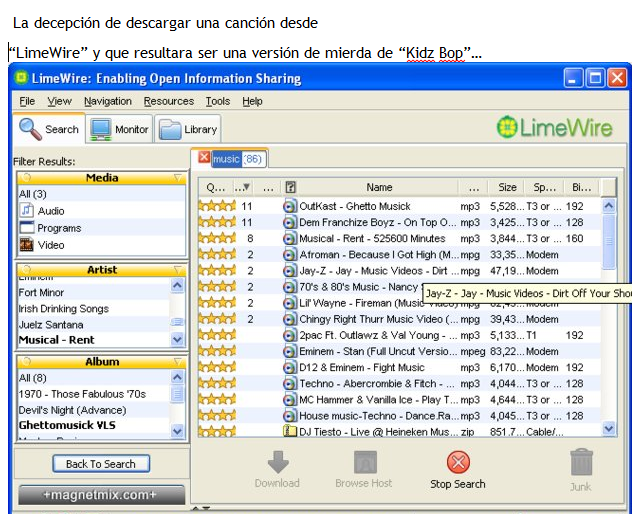Image resolution: width=632 pixels, height=514 pixels.
Task: Sort by the count column arrow header
Action: click(242, 187)
